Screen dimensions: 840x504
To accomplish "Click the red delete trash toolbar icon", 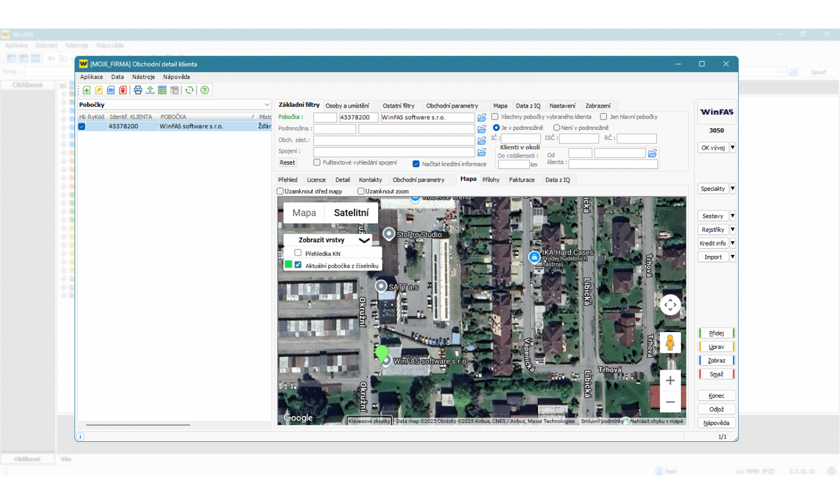I will coord(123,90).
